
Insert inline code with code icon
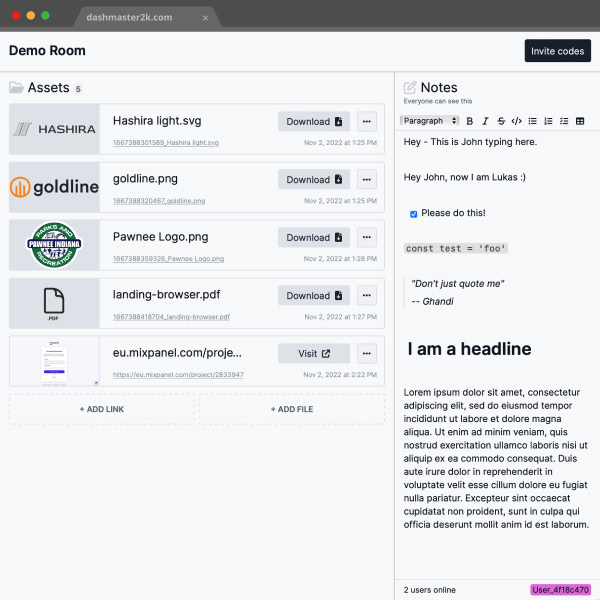coord(516,121)
